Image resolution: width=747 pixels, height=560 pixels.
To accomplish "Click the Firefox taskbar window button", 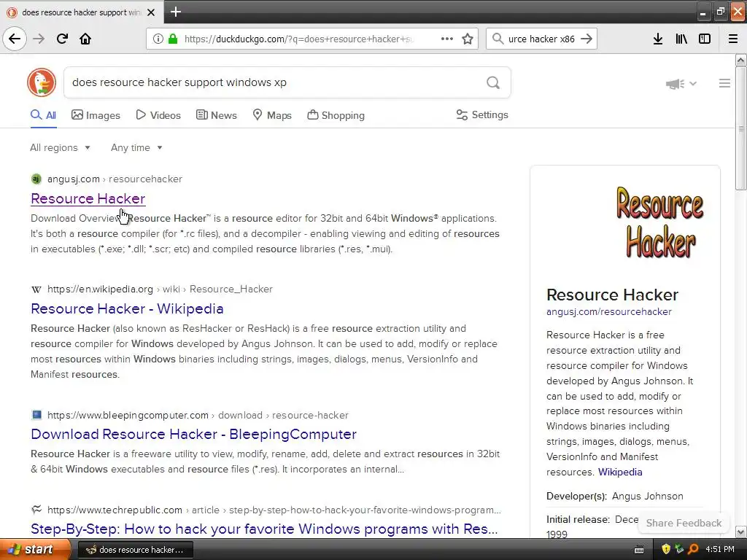I will tap(135, 550).
